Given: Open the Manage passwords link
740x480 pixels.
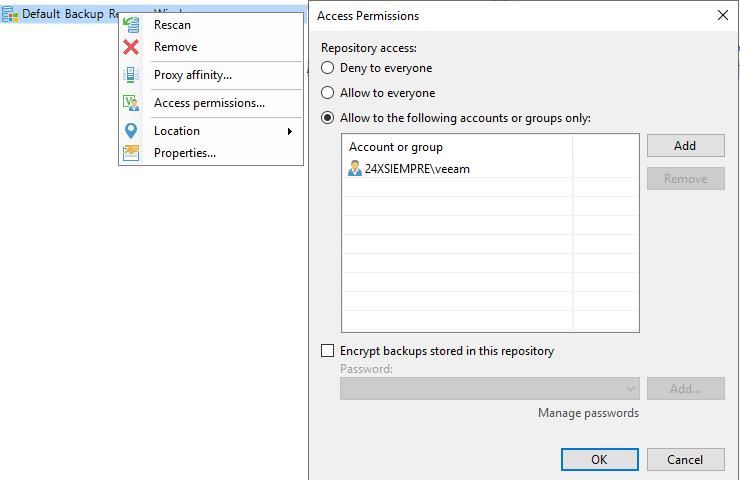Looking at the screenshot, I should tap(588, 413).
